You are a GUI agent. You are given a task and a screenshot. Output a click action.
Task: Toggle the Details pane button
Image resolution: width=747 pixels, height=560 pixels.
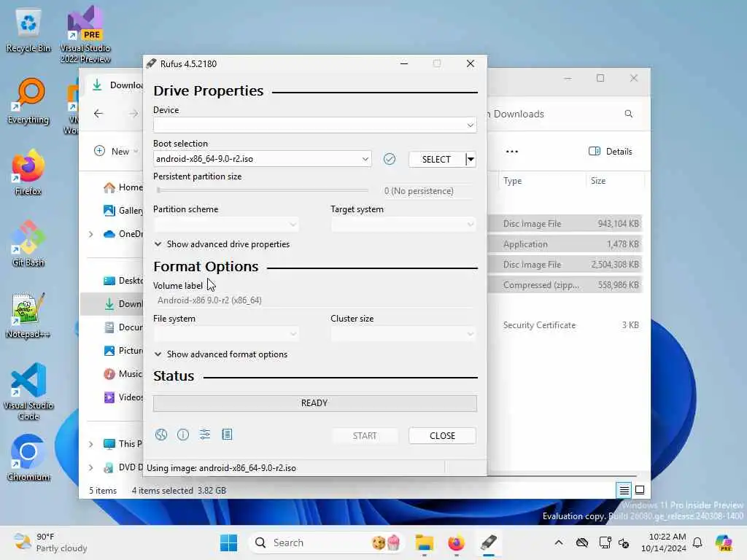(x=611, y=152)
